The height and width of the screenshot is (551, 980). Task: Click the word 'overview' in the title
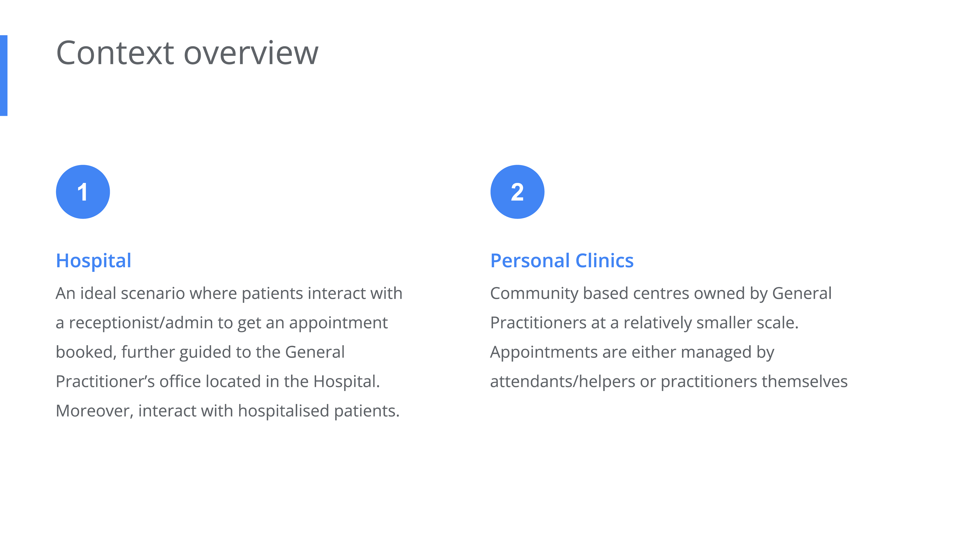(x=251, y=53)
